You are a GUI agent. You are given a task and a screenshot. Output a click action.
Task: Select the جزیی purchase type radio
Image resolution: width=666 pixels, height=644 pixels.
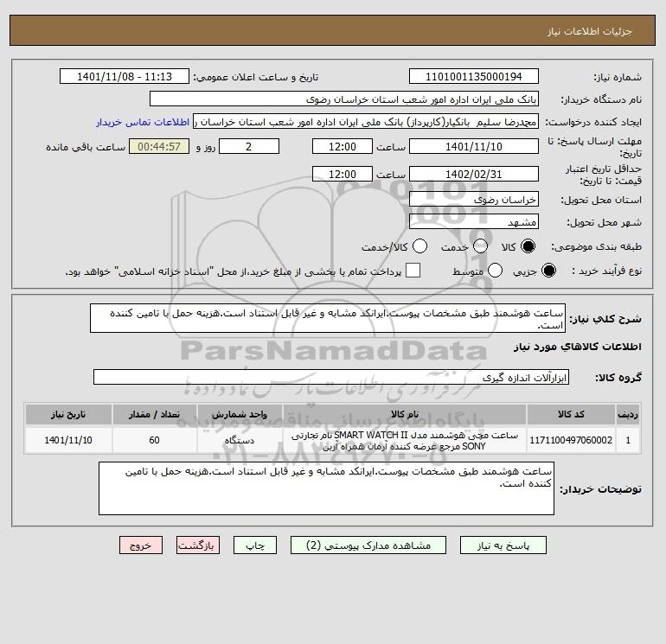pos(548,271)
